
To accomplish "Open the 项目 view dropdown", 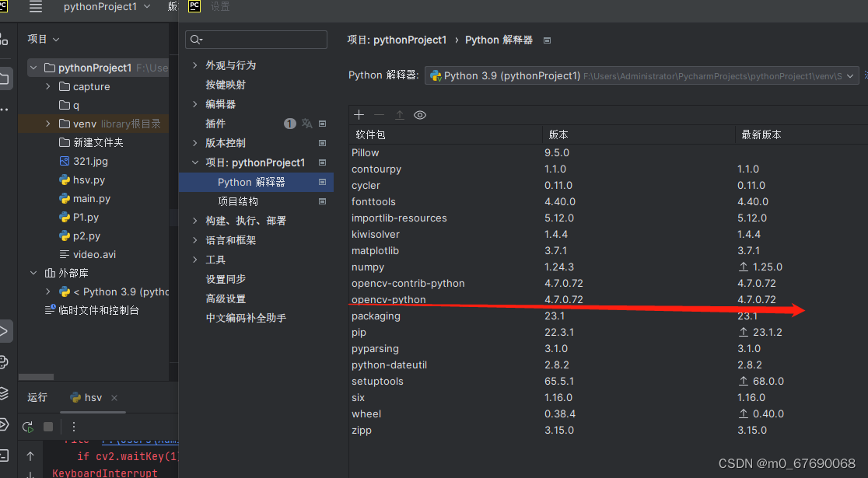I will tap(44, 39).
